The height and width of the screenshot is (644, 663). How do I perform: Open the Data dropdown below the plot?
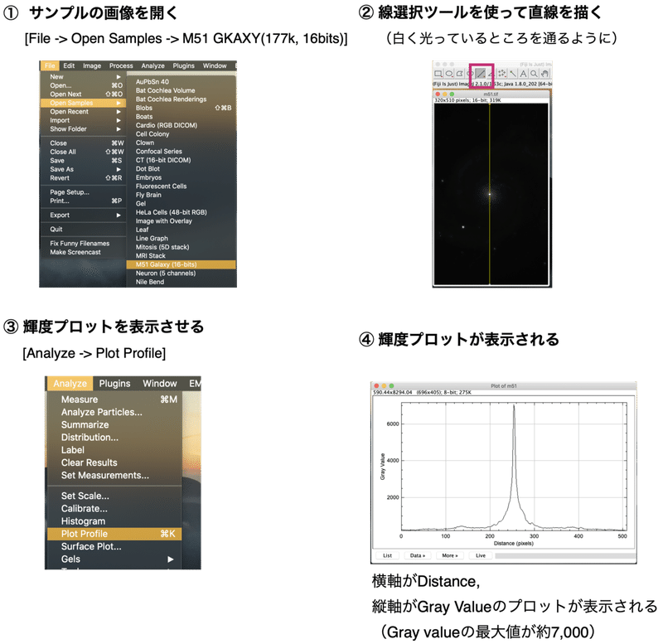[417, 555]
